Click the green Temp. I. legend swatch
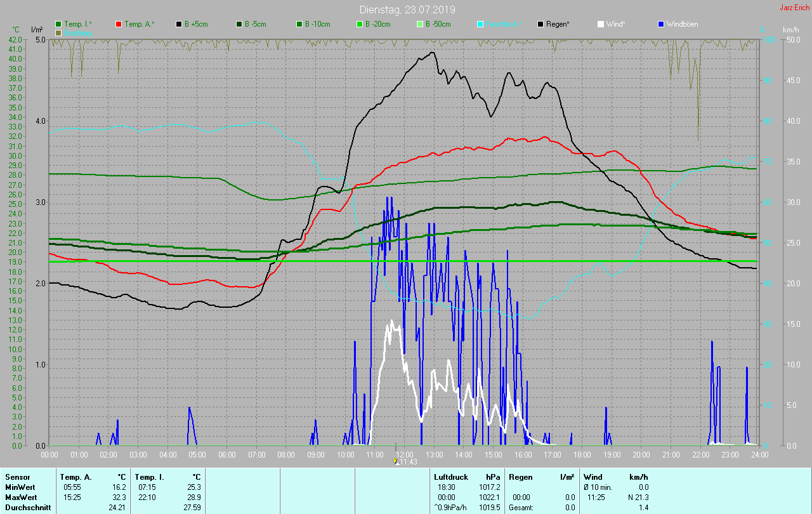Viewport: 812px width, 514px height. tap(58, 24)
